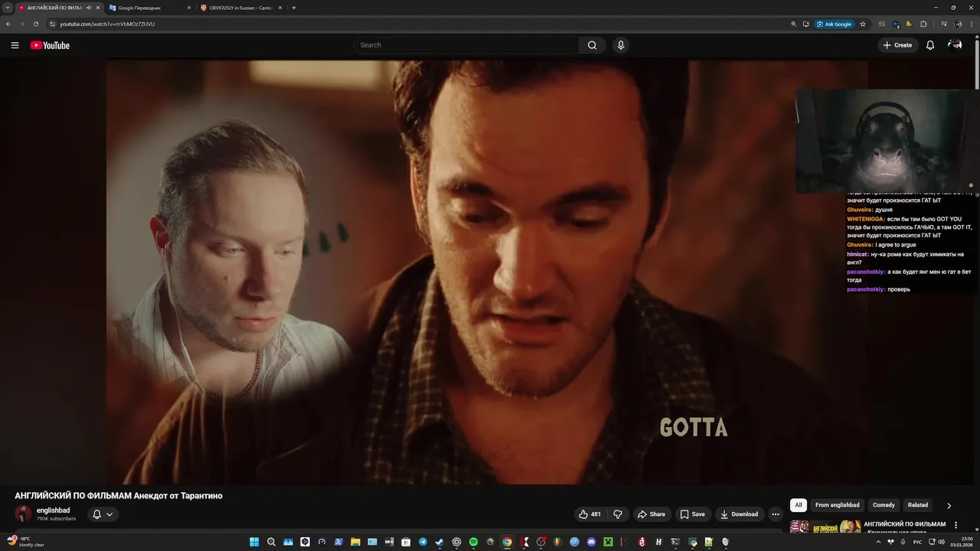The image size is (980, 551).
Task: Open the YouTube hamburger guide menu
Action: coord(15,45)
